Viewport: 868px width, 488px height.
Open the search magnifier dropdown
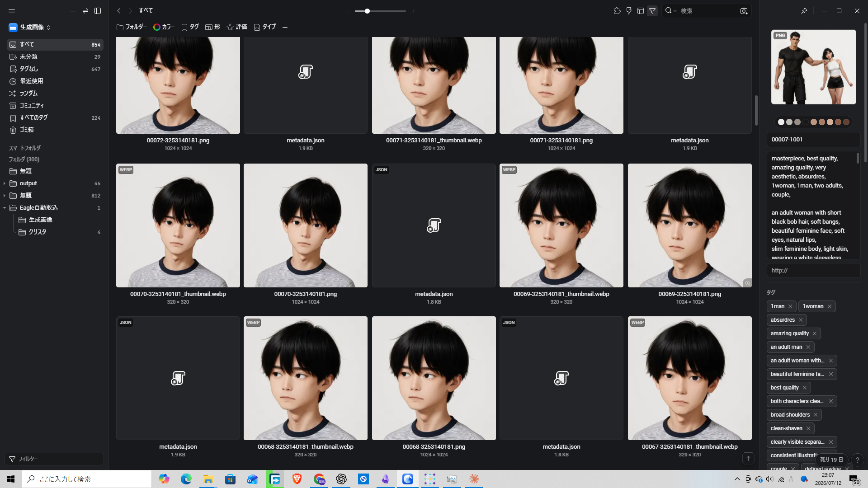pos(670,11)
